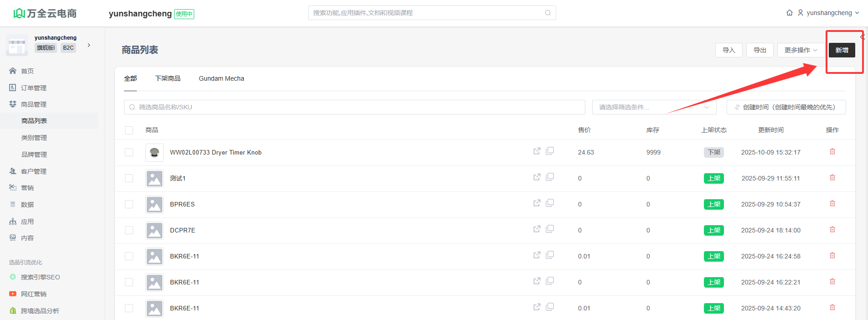
Task: Click the 新增 button
Action: (842, 50)
